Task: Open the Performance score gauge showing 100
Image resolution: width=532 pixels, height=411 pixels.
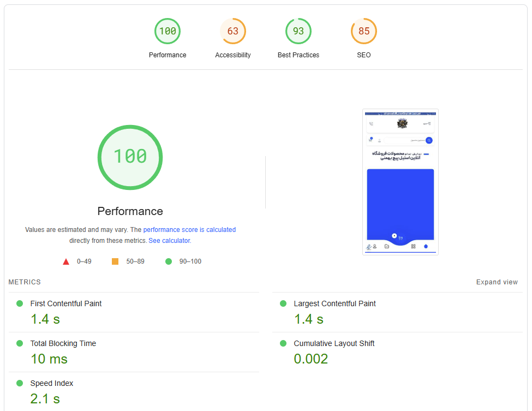Action: [x=168, y=31]
